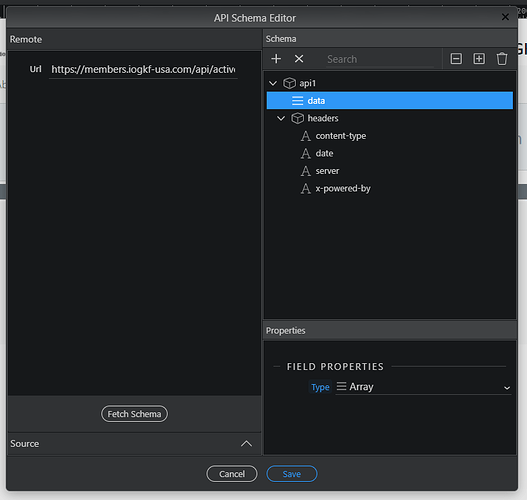Click the Save button

(292, 474)
